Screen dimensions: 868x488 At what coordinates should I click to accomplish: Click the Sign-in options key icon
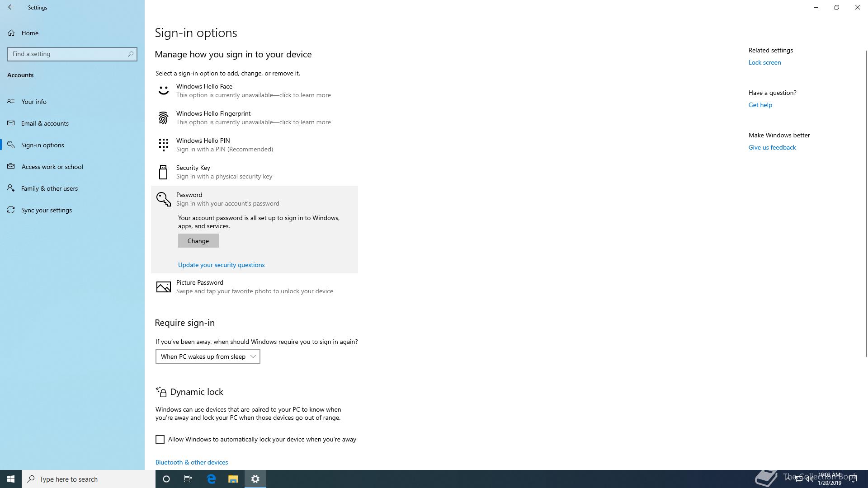pos(11,145)
